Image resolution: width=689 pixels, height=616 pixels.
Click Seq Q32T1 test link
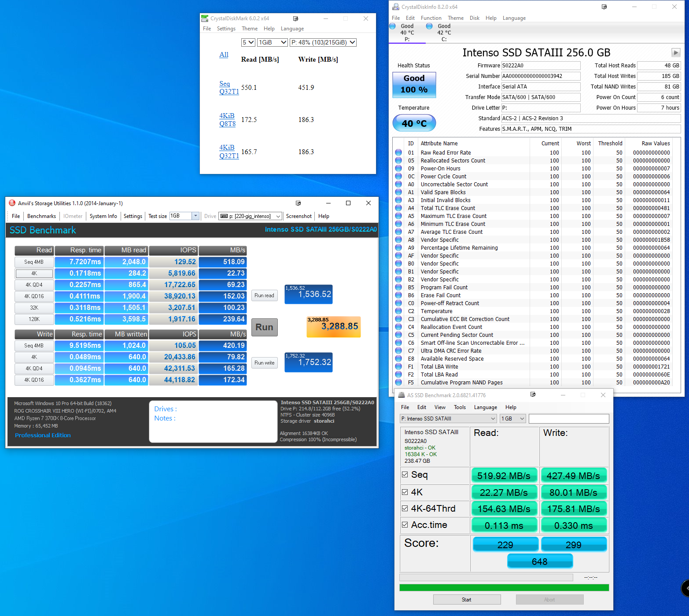coord(229,88)
